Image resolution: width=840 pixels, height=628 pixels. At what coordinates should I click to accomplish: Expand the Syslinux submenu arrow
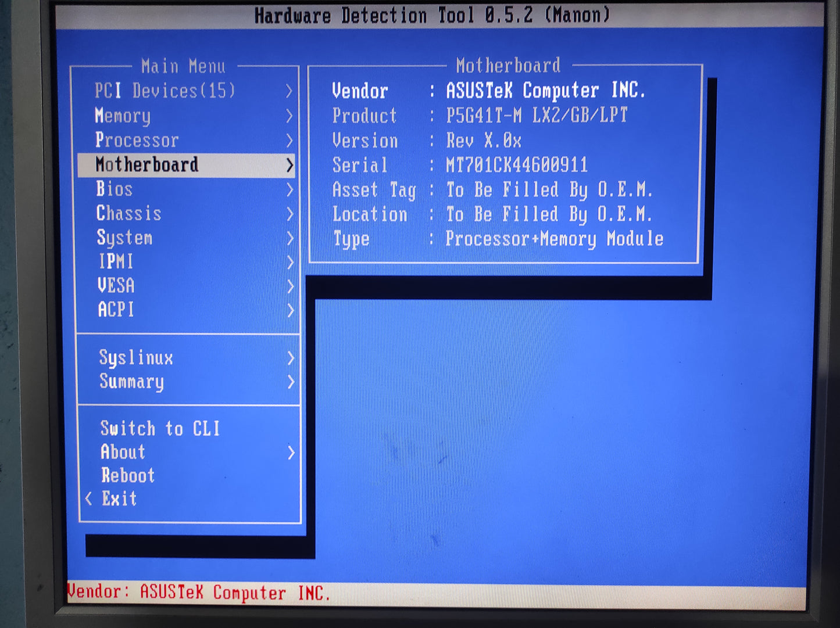coord(291,358)
